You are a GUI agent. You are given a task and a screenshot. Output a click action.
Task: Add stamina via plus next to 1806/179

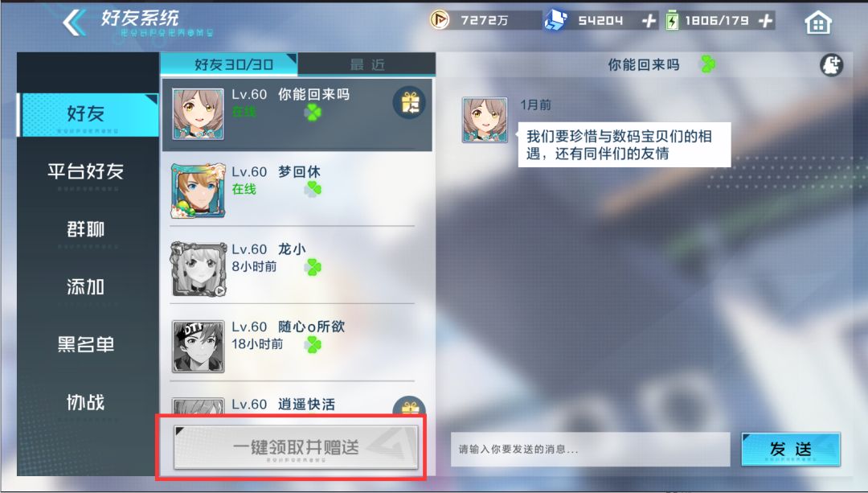[766, 21]
